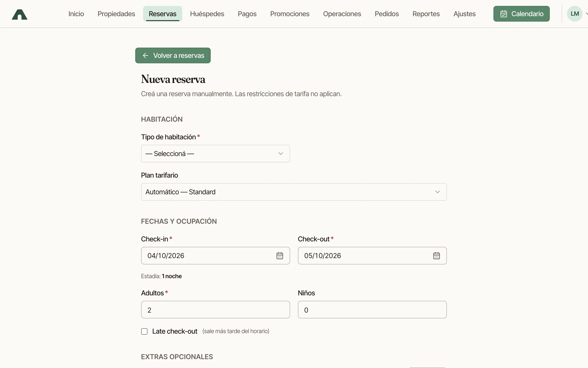Image resolution: width=588 pixels, height=368 pixels.
Task: Click the 'Estadía: 1 noche' text
Action: click(x=161, y=276)
